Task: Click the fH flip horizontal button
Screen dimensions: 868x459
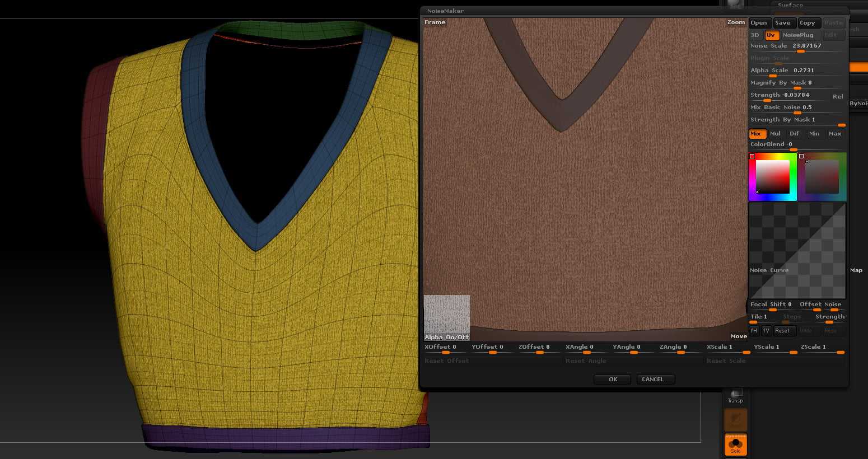Action: pos(754,331)
